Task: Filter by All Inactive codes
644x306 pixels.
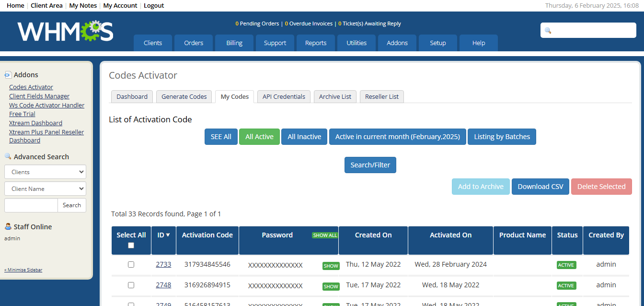Action: [x=304, y=137]
